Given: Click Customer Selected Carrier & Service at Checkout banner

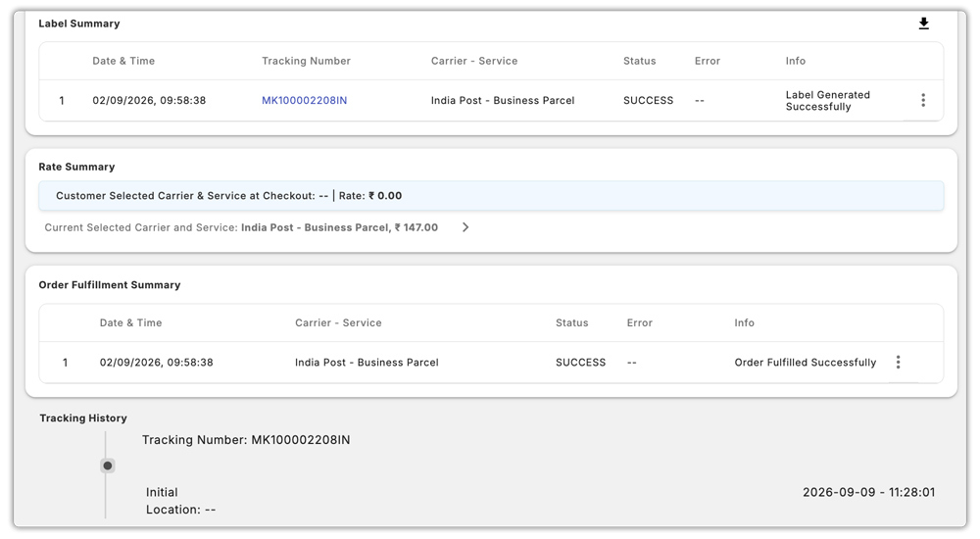Looking at the screenshot, I should coord(491,196).
